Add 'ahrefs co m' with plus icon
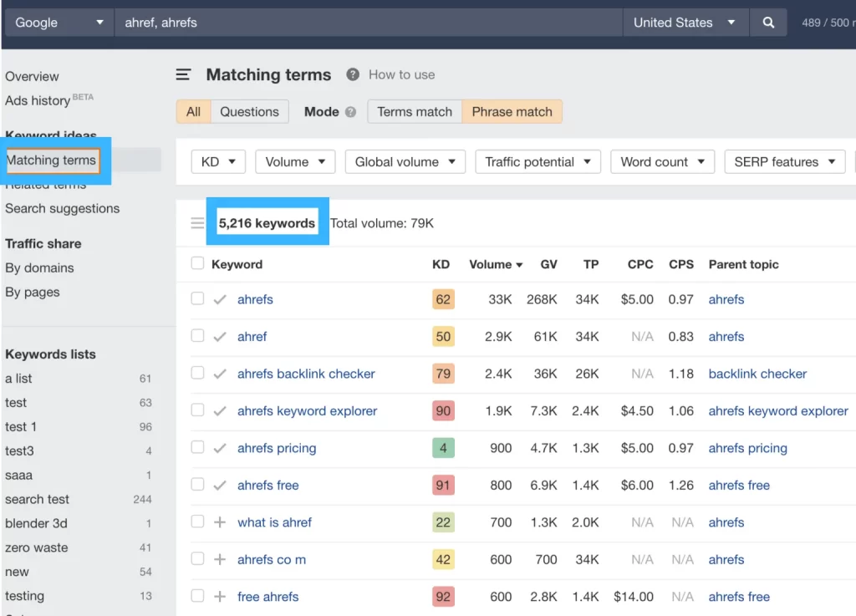The height and width of the screenshot is (616, 856). point(220,559)
